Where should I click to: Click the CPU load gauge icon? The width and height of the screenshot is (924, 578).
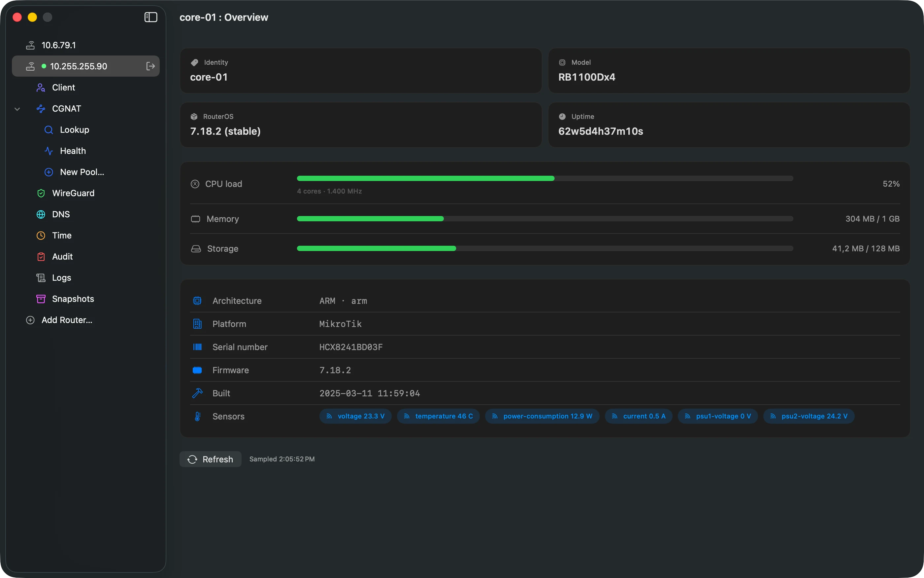pos(195,184)
